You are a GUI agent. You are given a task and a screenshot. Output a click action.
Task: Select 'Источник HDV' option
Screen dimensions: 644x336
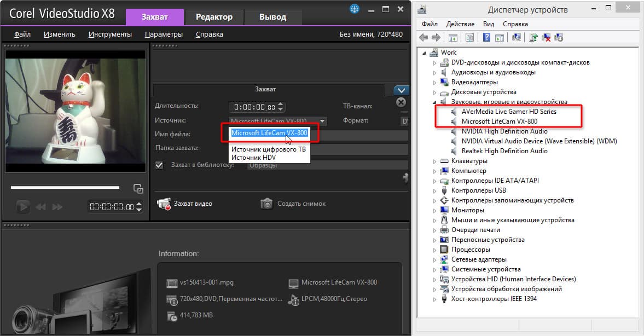click(x=253, y=157)
